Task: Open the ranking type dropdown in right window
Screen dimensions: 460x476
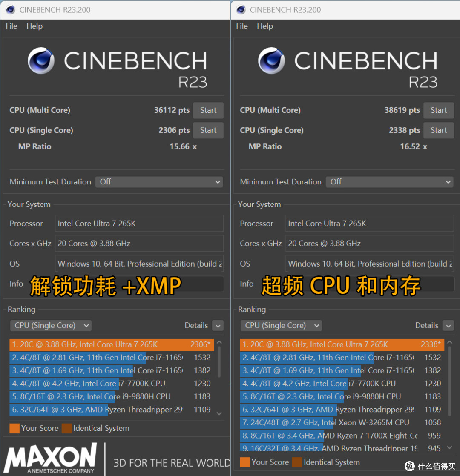Action: coord(281,325)
